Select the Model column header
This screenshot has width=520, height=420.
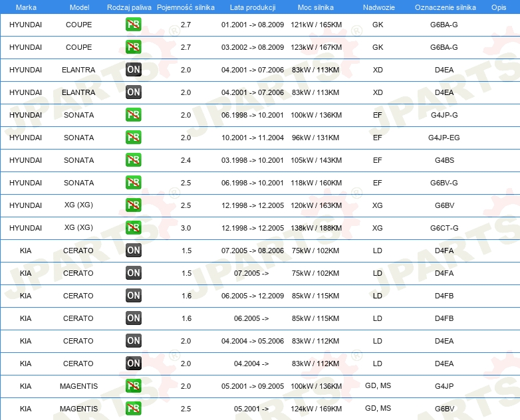(79, 7)
